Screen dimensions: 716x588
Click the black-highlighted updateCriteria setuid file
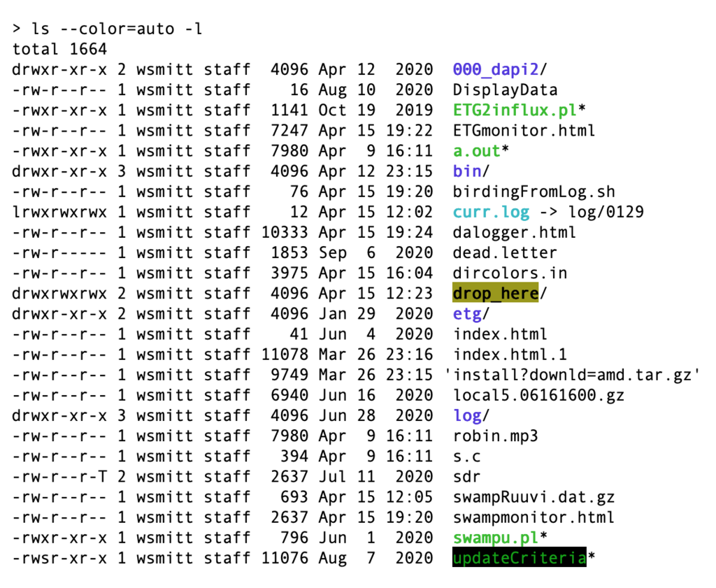point(520,557)
